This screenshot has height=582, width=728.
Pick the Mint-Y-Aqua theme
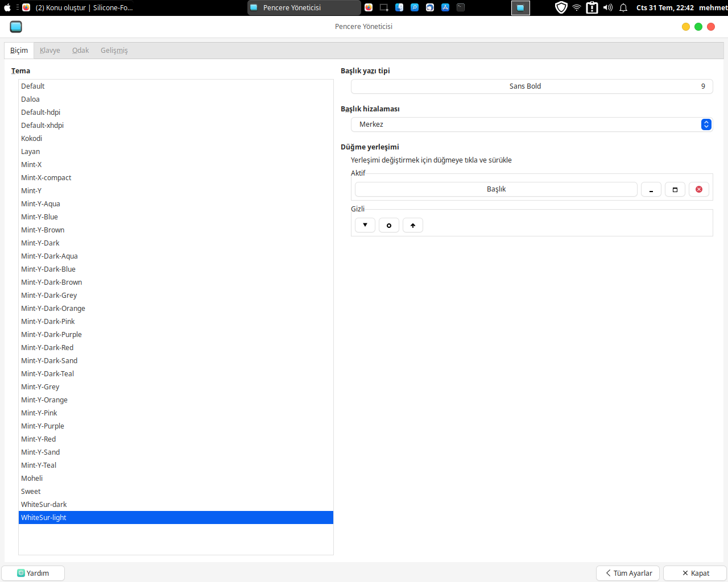176,204
